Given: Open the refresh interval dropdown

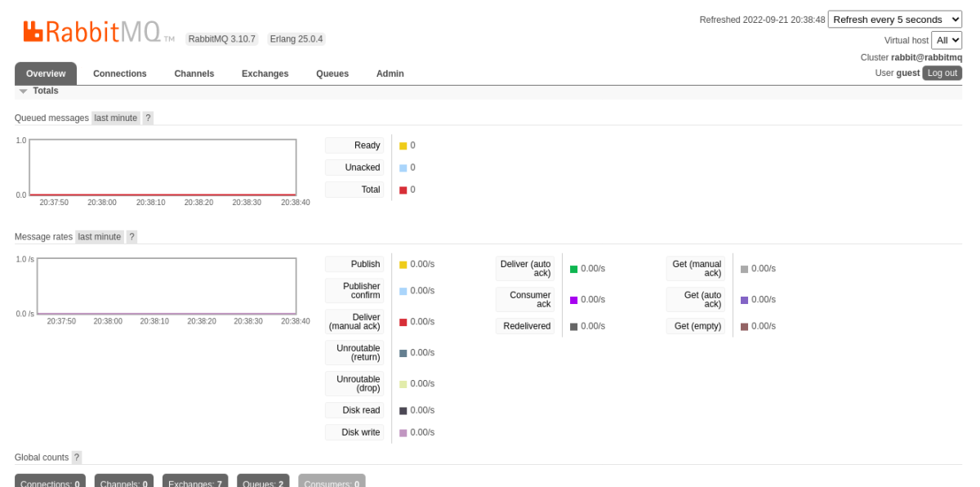Looking at the screenshot, I should 895,20.
